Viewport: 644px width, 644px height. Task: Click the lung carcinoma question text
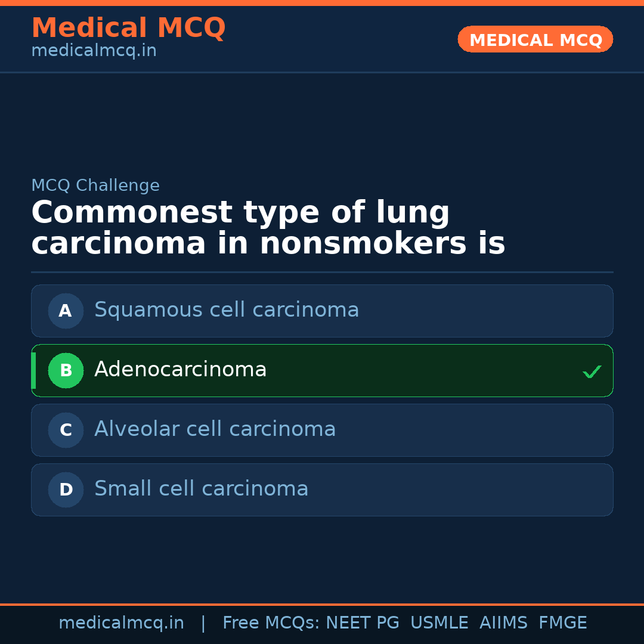[x=268, y=228]
